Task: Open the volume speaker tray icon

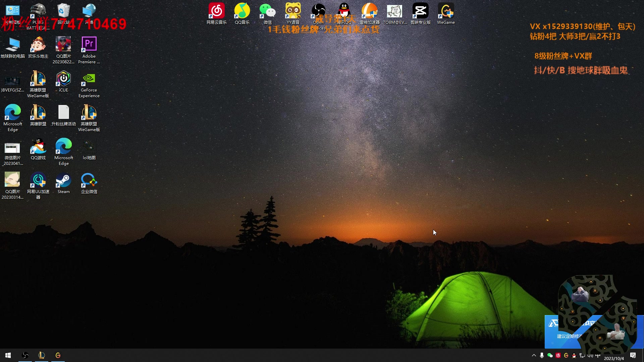Action: 590,355
